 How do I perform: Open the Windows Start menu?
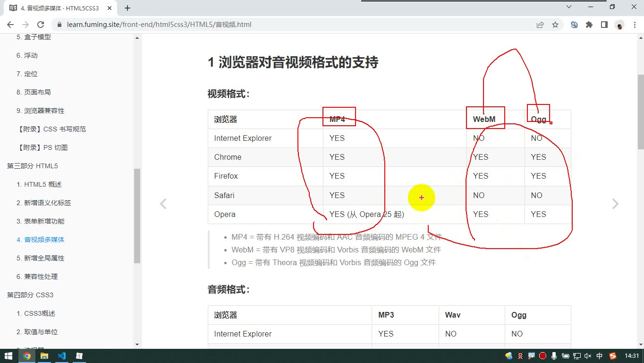[8, 356]
